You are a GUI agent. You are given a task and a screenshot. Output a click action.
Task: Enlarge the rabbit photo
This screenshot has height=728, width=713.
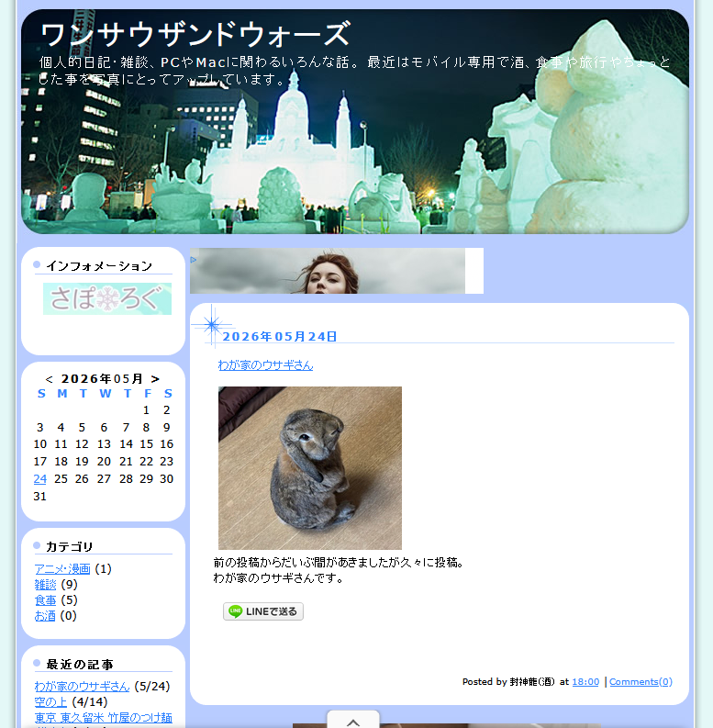tap(310, 468)
